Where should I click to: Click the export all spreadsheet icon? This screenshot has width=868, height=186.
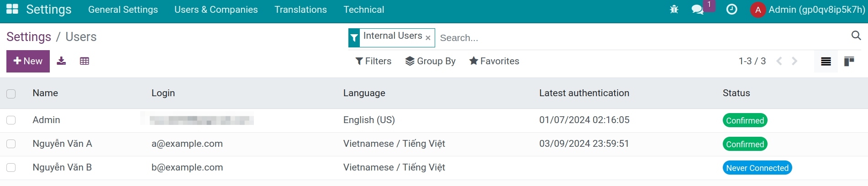click(x=84, y=61)
